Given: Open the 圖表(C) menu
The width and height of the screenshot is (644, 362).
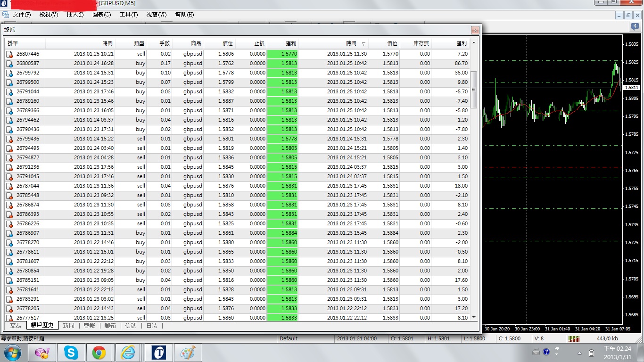Looking at the screenshot, I should [101, 15].
